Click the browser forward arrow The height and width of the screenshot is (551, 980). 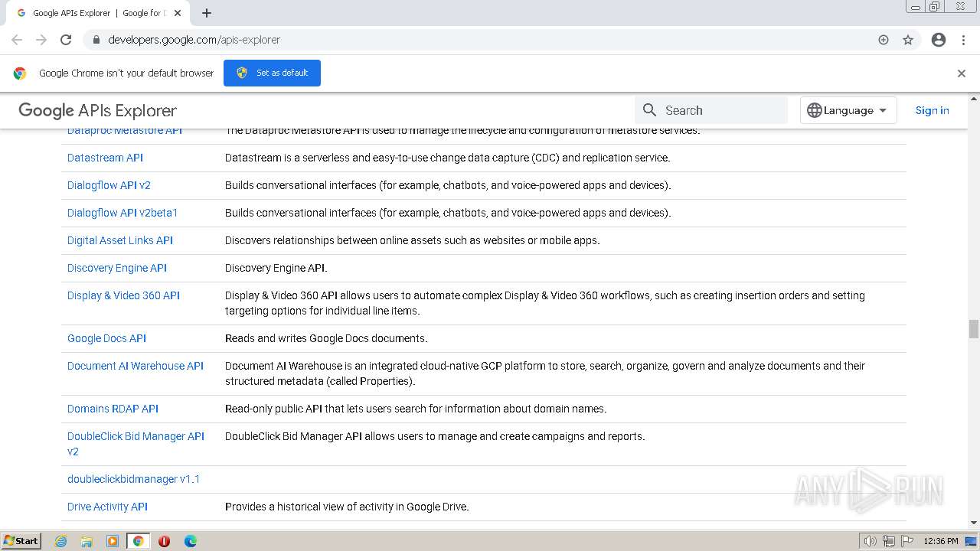pyautogui.click(x=41, y=40)
